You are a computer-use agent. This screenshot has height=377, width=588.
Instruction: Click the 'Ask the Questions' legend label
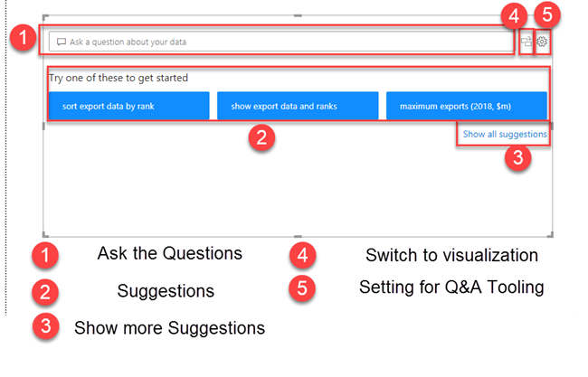tap(170, 254)
